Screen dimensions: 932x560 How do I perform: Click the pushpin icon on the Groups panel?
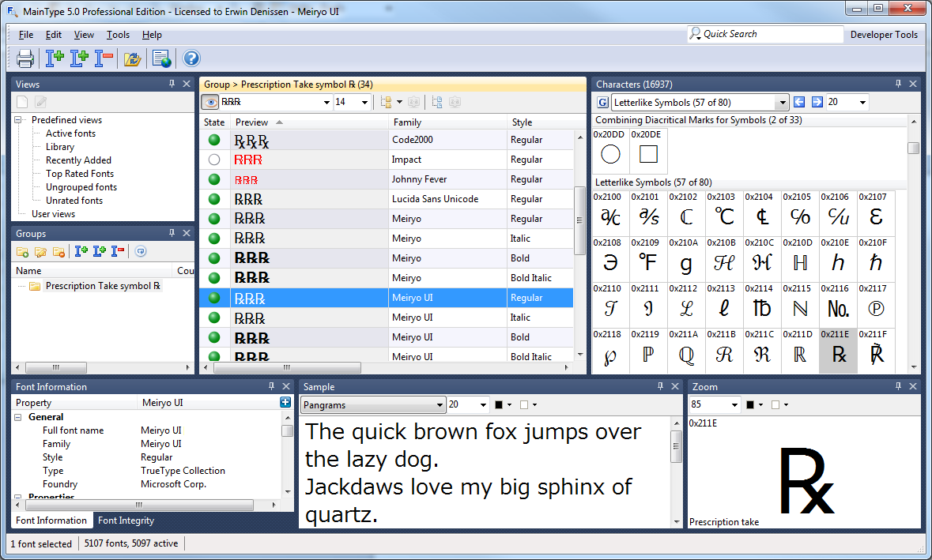tap(172, 233)
